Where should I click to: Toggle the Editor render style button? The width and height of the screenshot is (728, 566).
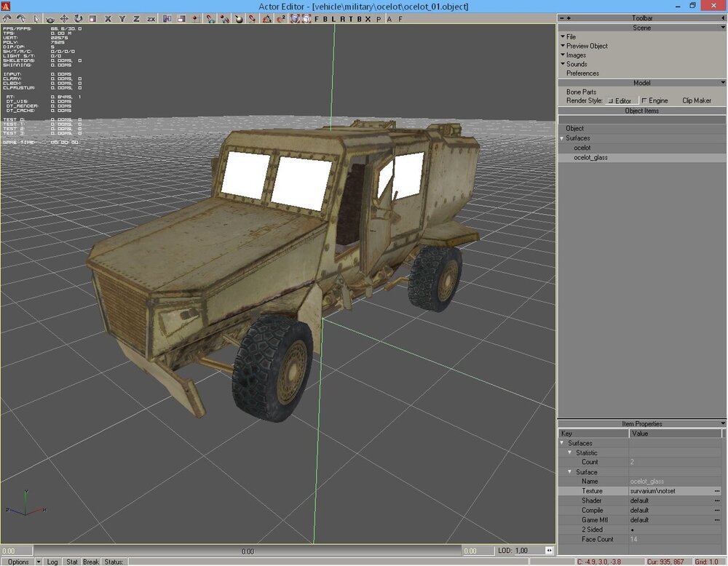(620, 101)
